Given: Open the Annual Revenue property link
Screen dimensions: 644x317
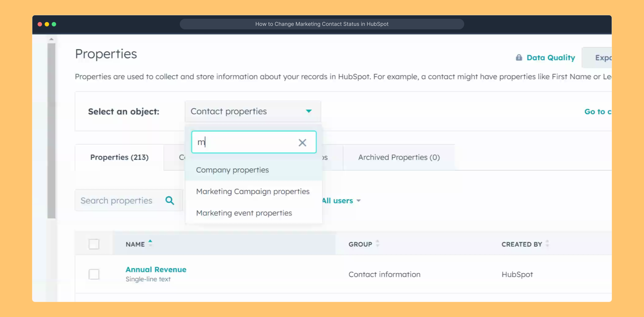Looking at the screenshot, I should tap(156, 269).
